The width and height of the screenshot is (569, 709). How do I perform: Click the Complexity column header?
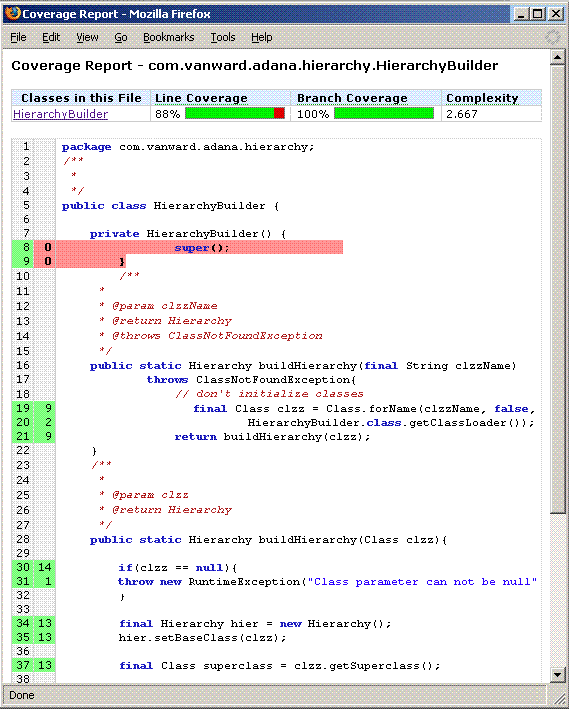tap(482, 98)
